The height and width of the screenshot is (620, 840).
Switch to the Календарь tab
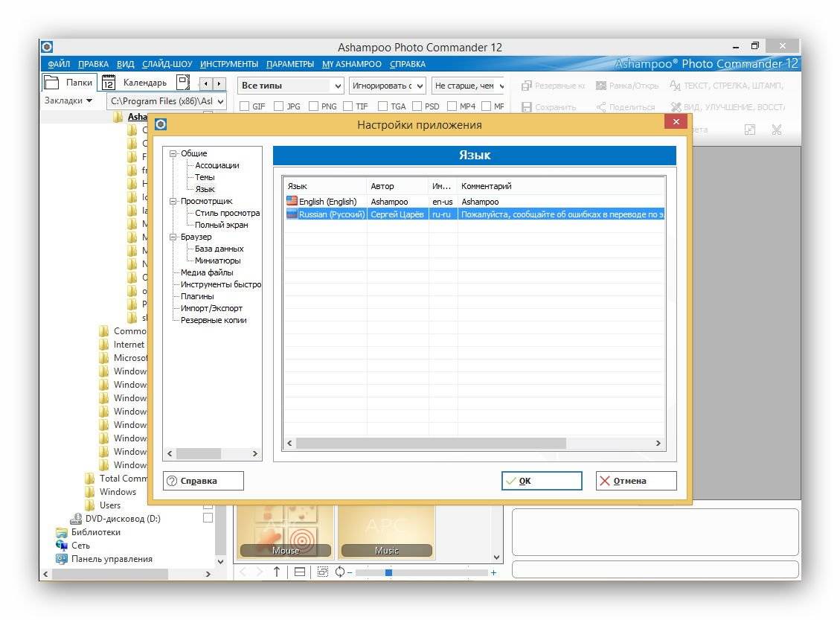click(x=144, y=83)
